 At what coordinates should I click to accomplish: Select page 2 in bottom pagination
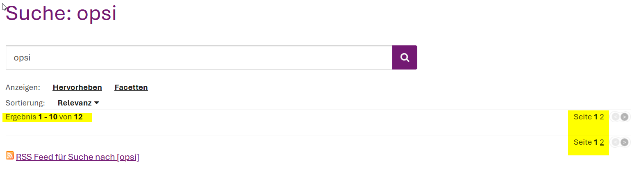[x=602, y=142]
